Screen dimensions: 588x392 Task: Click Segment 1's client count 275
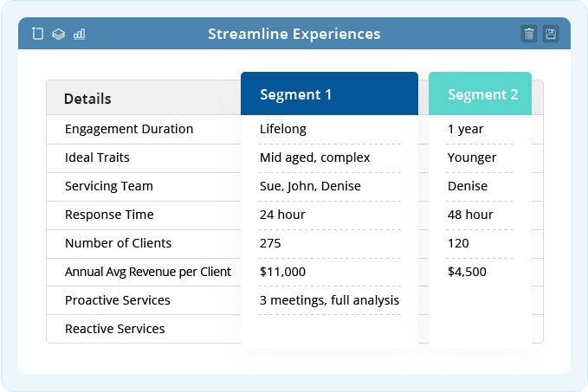coord(329,243)
